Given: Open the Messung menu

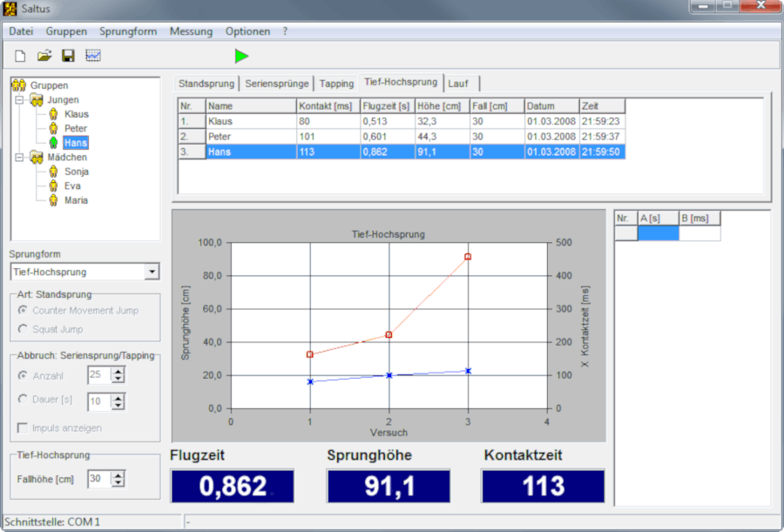Looking at the screenshot, I should point(191,31).
